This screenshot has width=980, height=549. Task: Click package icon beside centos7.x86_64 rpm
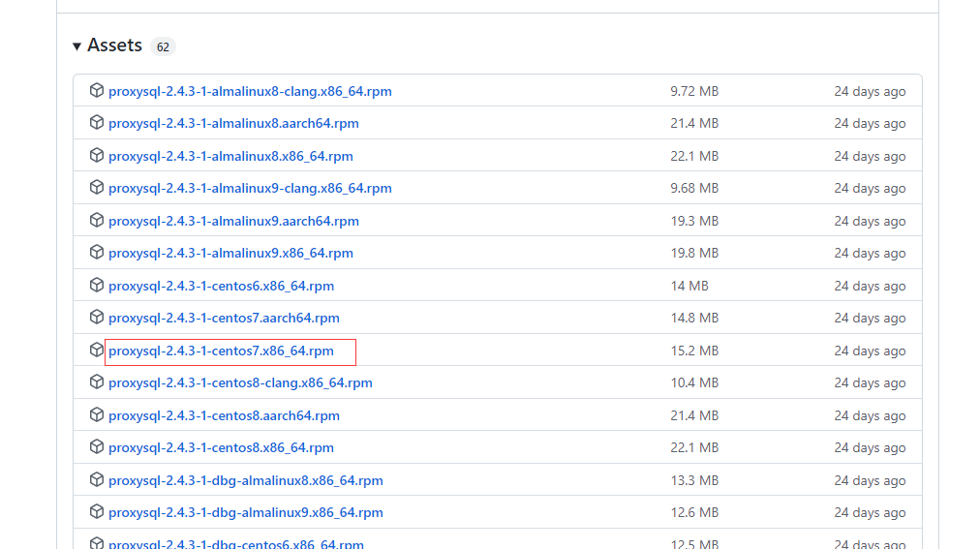96,350
